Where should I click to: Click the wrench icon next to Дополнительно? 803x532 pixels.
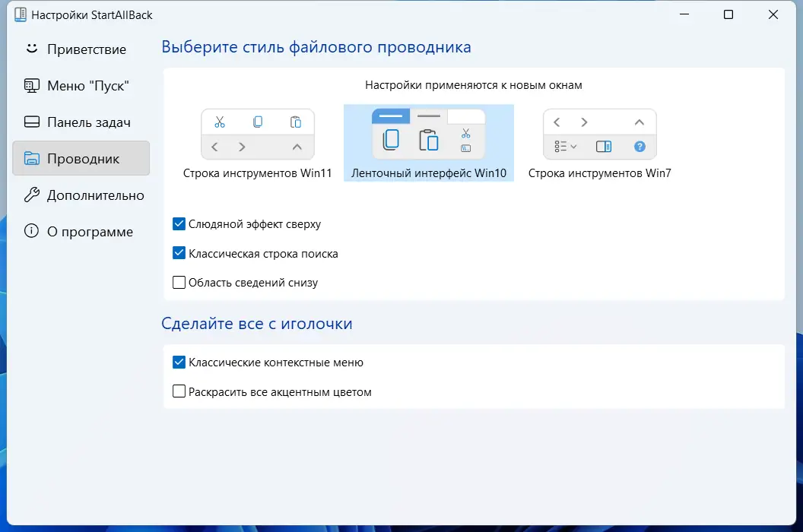click(31, 195)
